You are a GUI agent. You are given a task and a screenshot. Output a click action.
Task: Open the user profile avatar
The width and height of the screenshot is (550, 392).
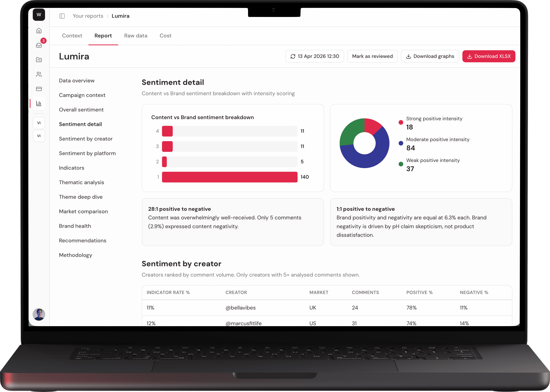pyautogui.click(x=39, y=314)
